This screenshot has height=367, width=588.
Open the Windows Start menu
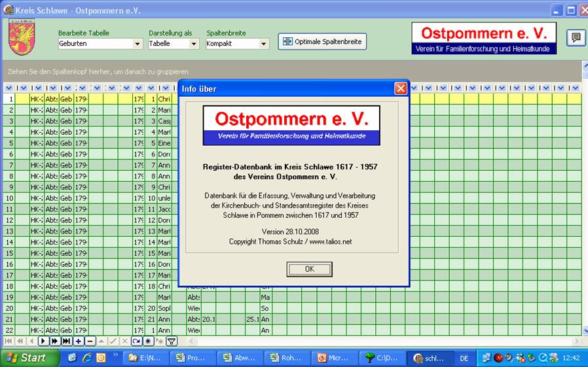pos(29,358)
